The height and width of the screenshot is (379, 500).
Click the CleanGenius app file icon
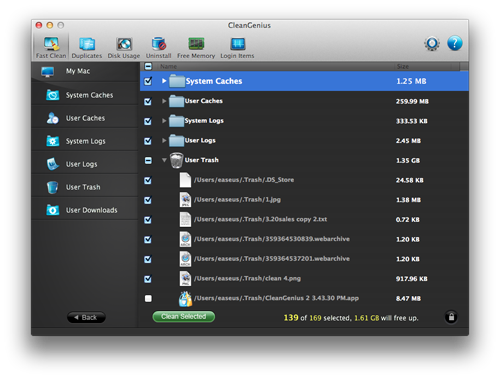185,298
